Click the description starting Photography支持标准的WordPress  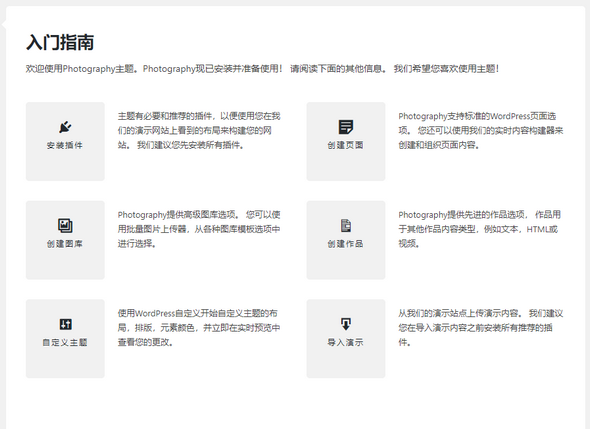point(481,131)
